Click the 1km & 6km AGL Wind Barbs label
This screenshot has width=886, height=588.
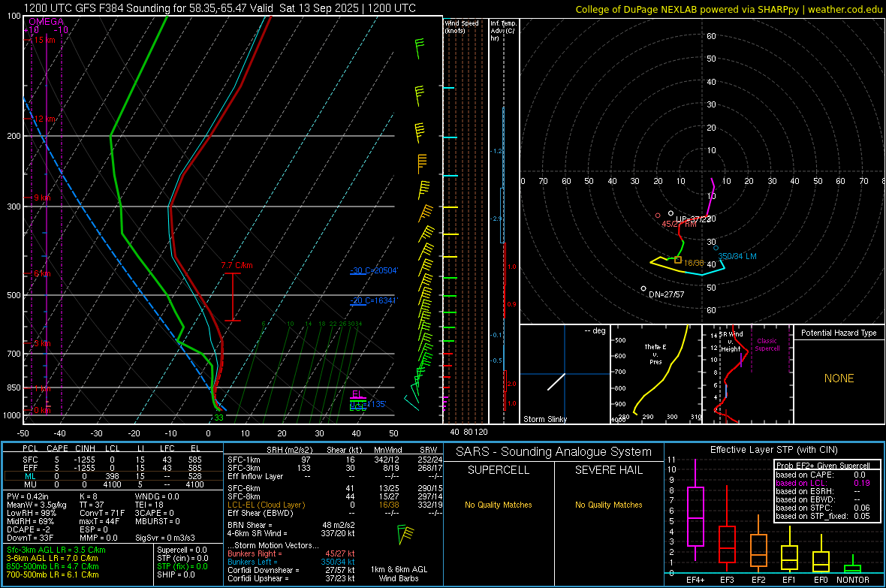click(x=399, y=574)
